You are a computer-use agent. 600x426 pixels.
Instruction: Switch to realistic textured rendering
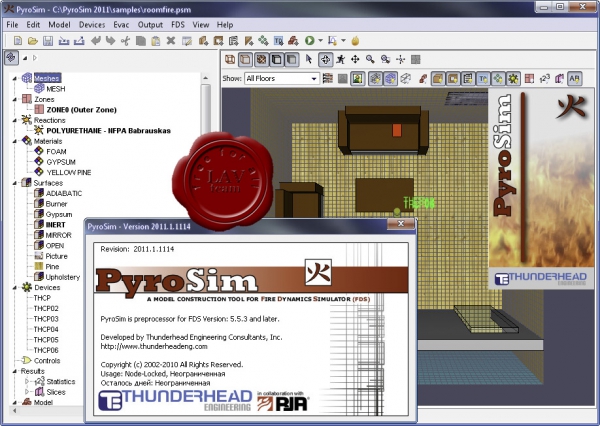(262, 59)
